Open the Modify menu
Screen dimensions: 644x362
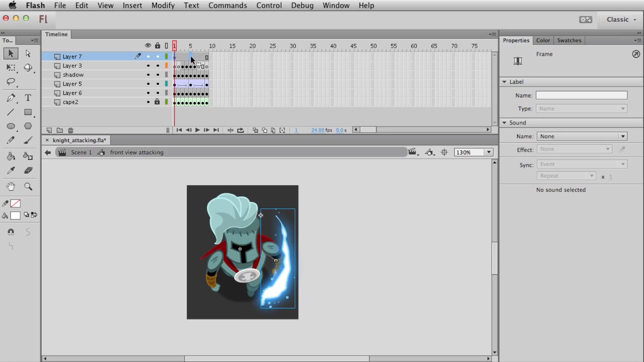coord(163,5)
